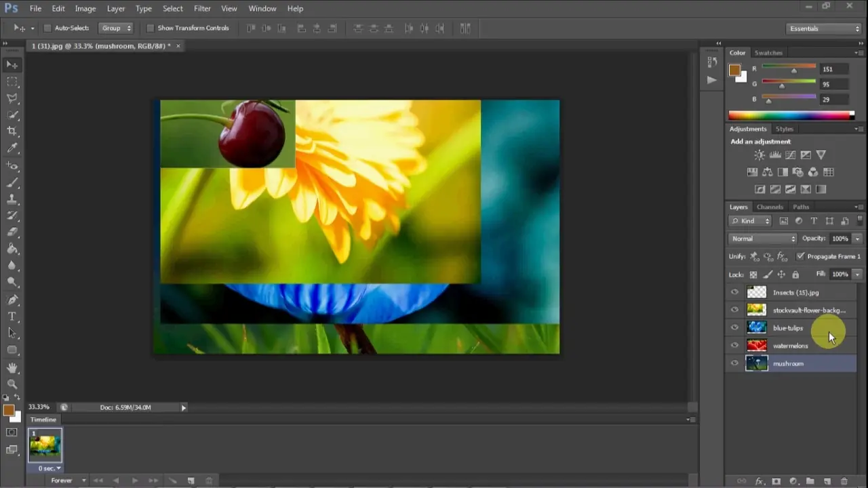Open the frame delay 0 sec. dropdown
This screenshot has width=868, height=488.
point(50,468)
